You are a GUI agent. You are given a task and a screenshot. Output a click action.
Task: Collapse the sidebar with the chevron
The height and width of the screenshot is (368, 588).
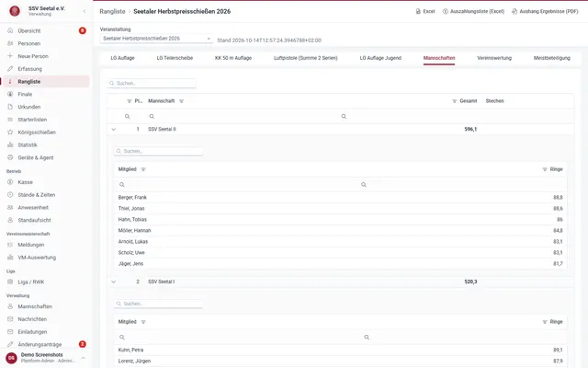click(x=85, y=11)
